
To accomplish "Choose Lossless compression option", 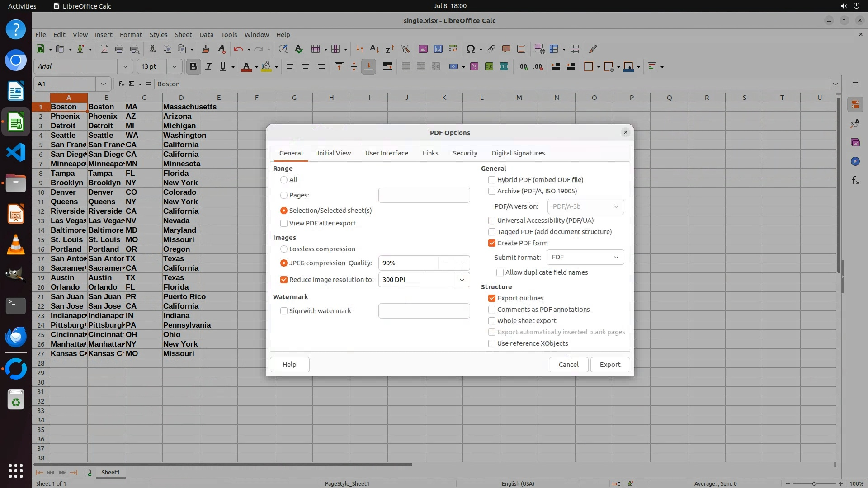I will [284, 249].
